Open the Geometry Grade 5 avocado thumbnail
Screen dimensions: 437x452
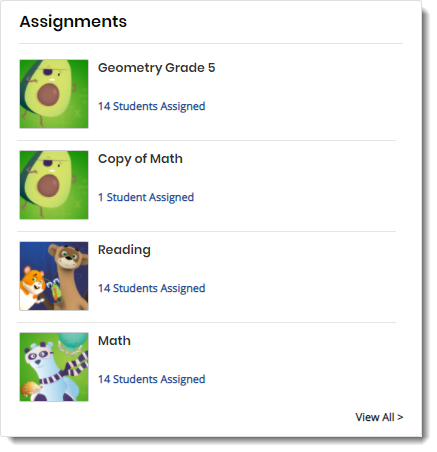54,94
